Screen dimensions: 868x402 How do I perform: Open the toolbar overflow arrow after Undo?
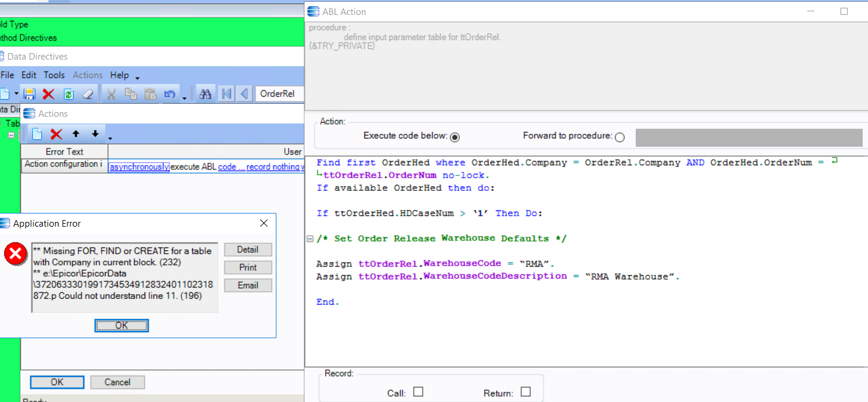tap(184, 98)
